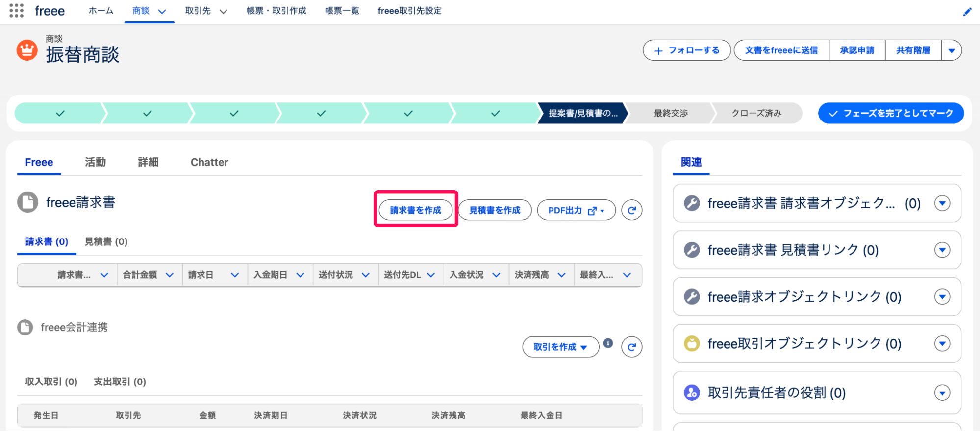
Task: Open 送付先DL column menu
Action: click(x=431, y=275)
